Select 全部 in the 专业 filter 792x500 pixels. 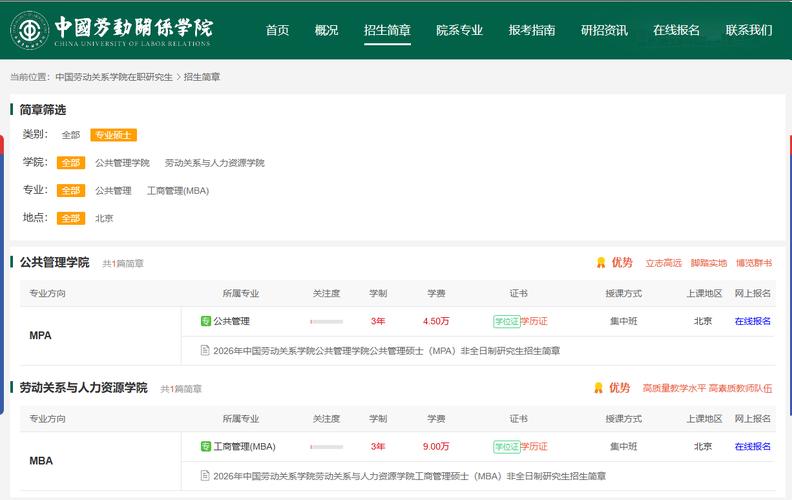71,190
